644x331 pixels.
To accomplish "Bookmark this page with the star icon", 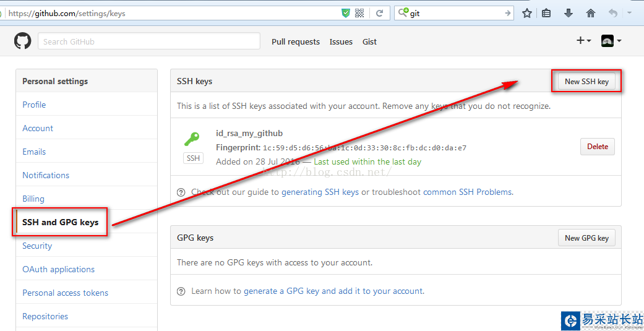I will (527, 13).
